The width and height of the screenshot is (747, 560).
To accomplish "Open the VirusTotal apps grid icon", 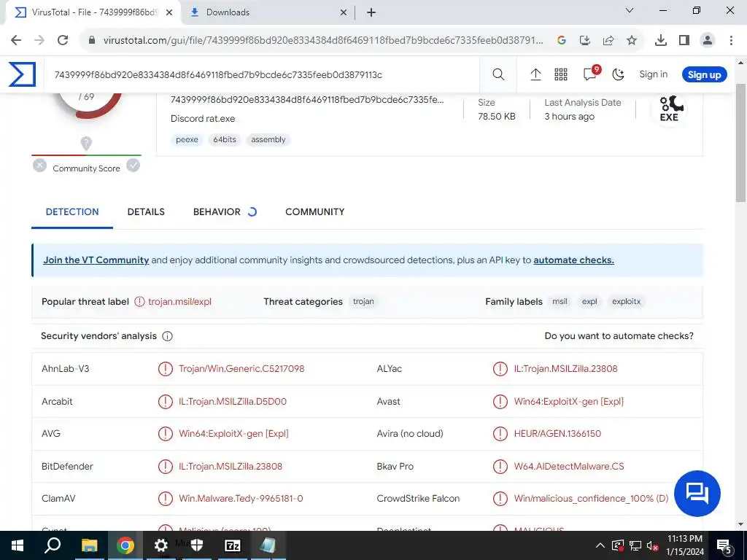I will pos(561,74).
